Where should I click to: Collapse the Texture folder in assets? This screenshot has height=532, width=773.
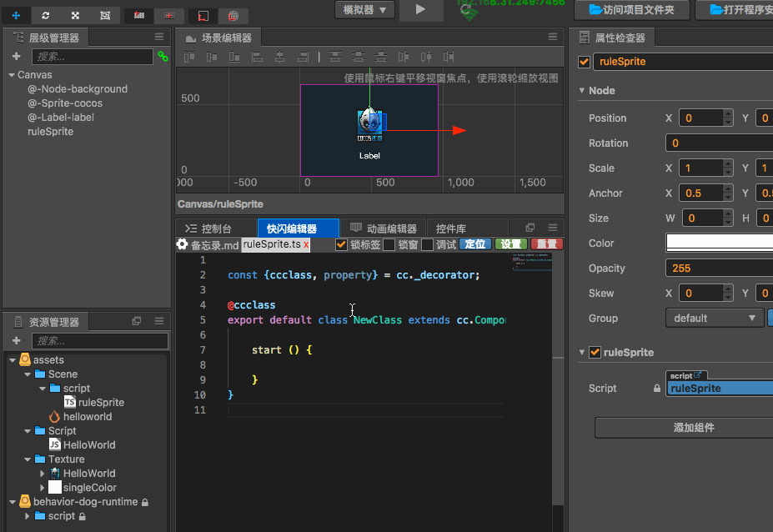click(x=29, y=459)
